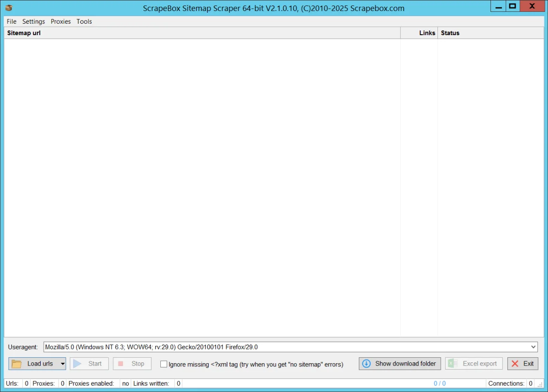Click the red Stop square icon
The image size is (548, 392).
coord(121,364)
